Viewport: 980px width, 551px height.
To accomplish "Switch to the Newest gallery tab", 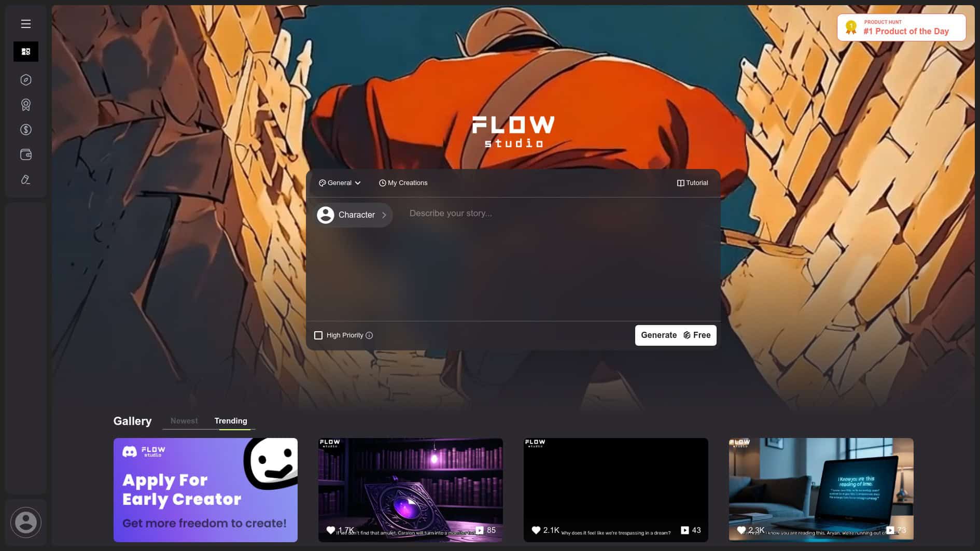I will point(184,421).
